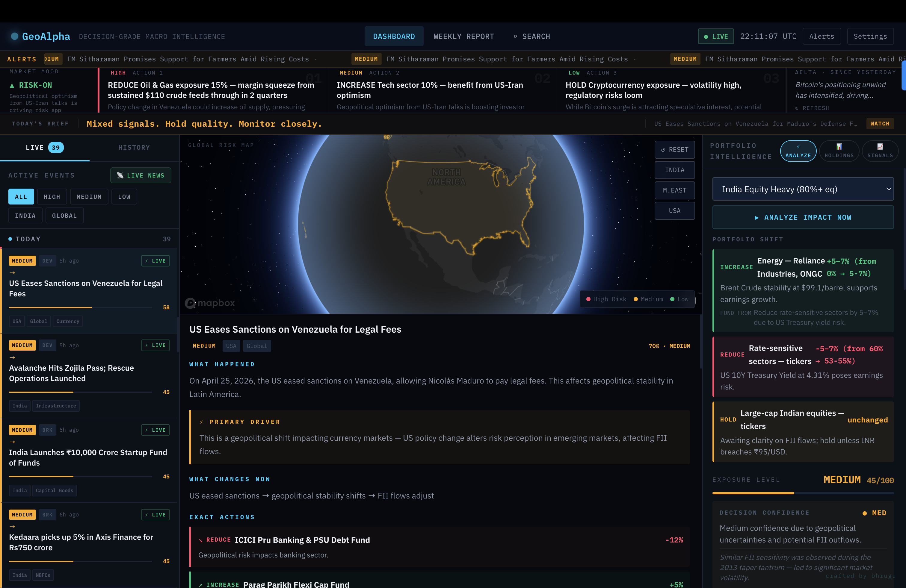Click the INCREASE Energy portfolio shift card
This screenshot has width=906, height=588.
point(803,291)
